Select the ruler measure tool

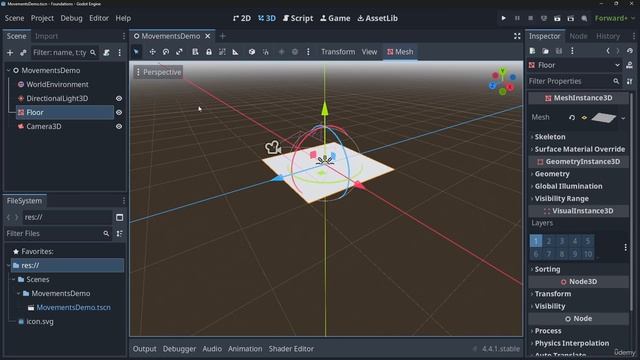236,52
